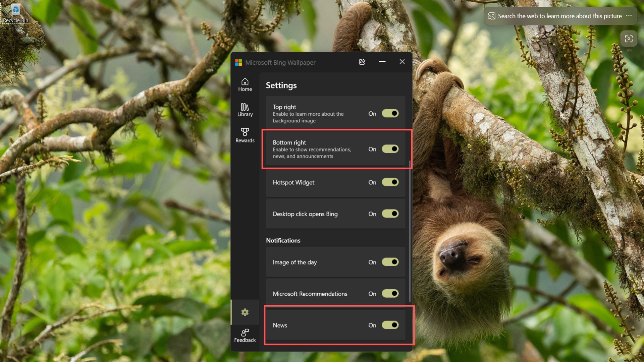Click the visual search icon on desktop

coord(629,39)
